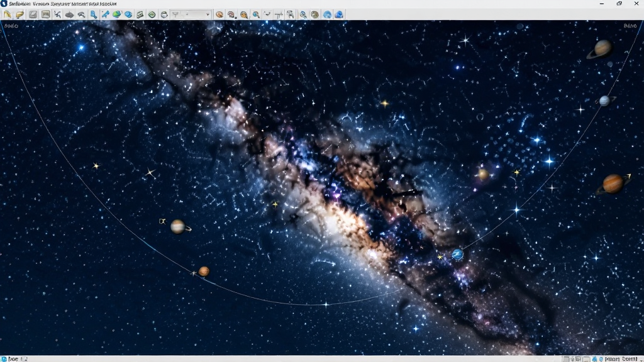Click the blue telescope toolbar icon
The image size is (644, 362).
pos(106,14)
